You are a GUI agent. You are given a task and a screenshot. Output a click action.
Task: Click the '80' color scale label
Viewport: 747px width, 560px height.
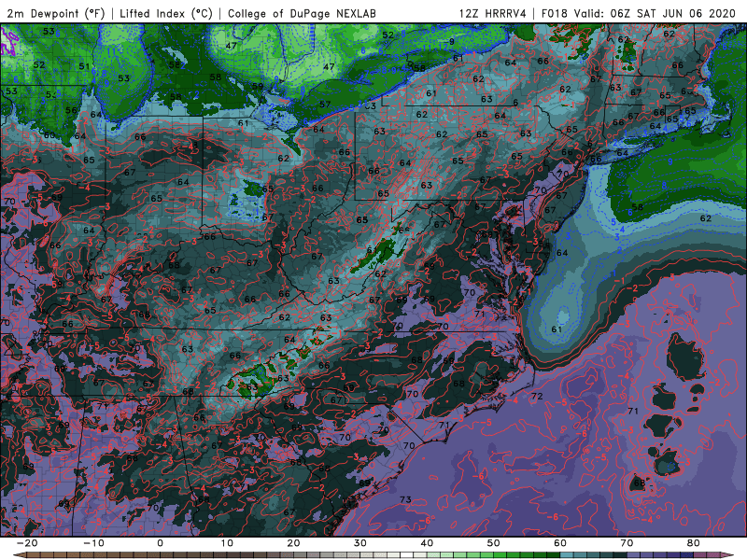click(694, 543)
